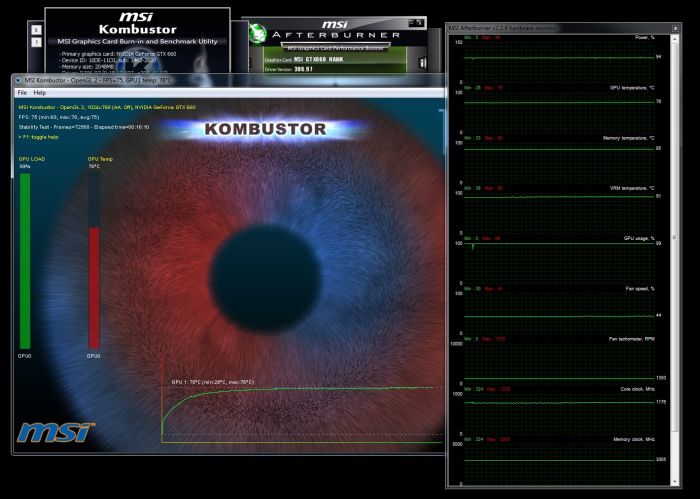Click the Afterburner info 'i' button
This screenshot has height=499, width=700.
click(422, 63)
